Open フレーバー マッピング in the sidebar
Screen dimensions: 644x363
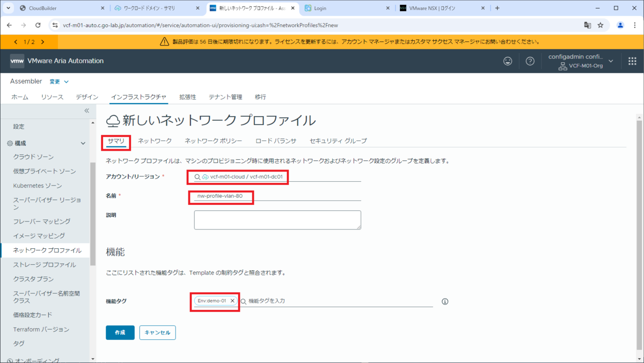click(42, 221)
